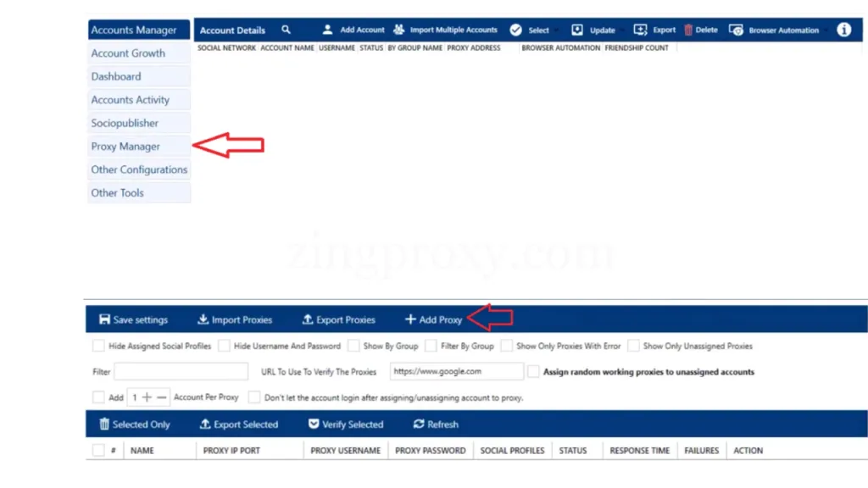Open the info icon in the accounts toolbar
868x488 pixels.
(843, 30)
